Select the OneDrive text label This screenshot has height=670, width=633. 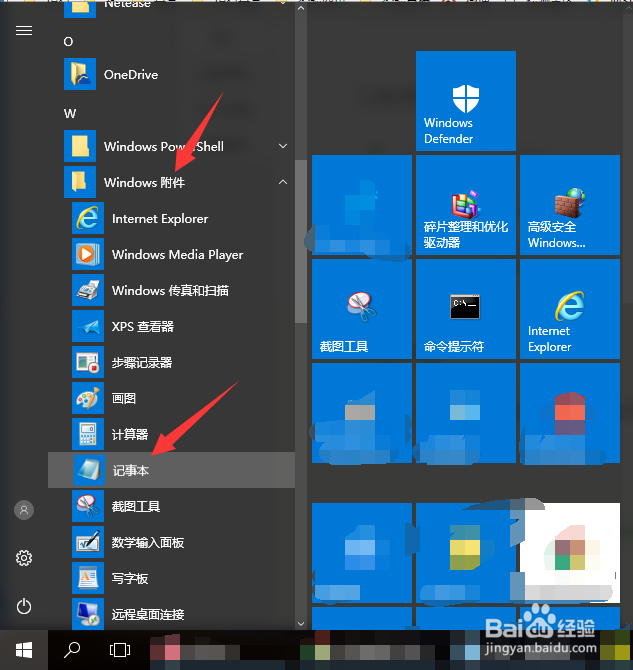[131, 75]
